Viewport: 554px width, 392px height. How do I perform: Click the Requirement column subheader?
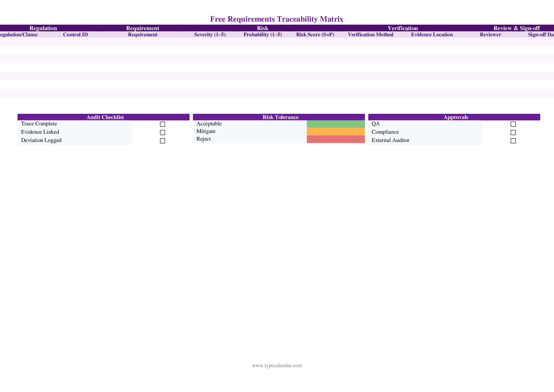pyautogui.click(x=143, y=35)
